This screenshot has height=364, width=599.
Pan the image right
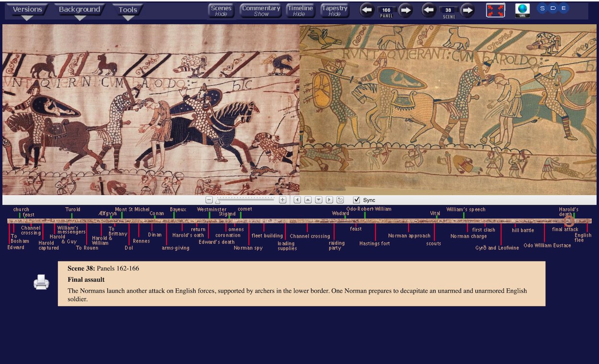point(329,200)
